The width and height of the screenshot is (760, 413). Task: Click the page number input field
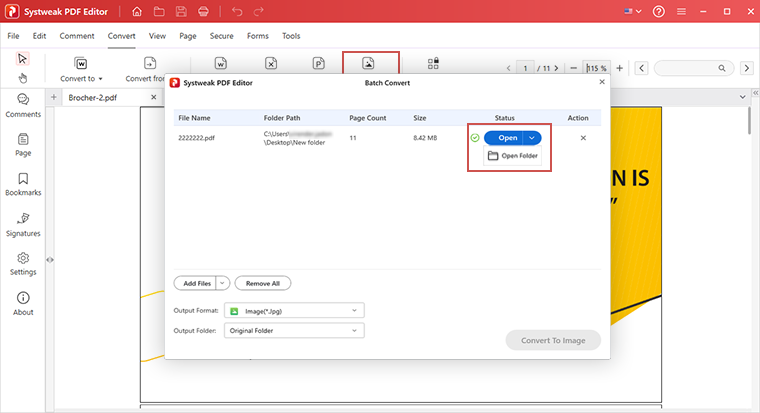pyautogui.click(x=525, y=68)
